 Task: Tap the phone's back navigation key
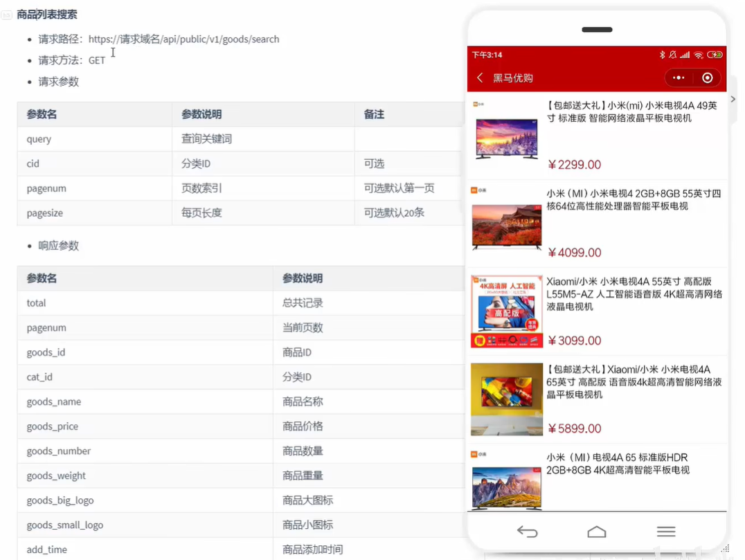[x=528, y=532]
